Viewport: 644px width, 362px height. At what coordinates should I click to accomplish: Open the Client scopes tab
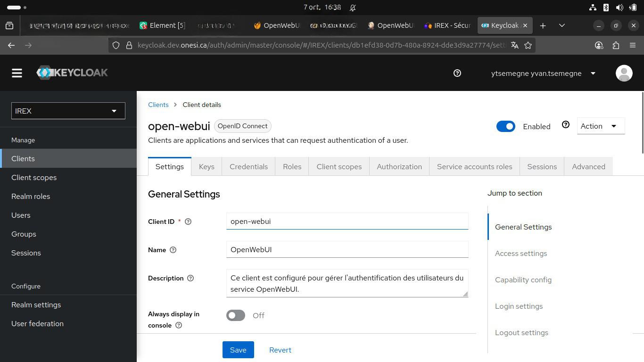click(x=339, y=167)
